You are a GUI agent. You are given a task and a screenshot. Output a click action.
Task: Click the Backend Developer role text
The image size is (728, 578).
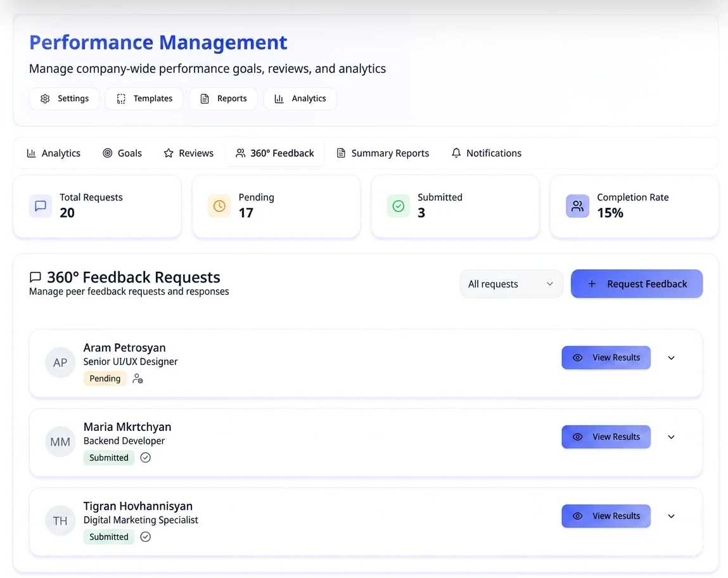(x=124, y=440)
